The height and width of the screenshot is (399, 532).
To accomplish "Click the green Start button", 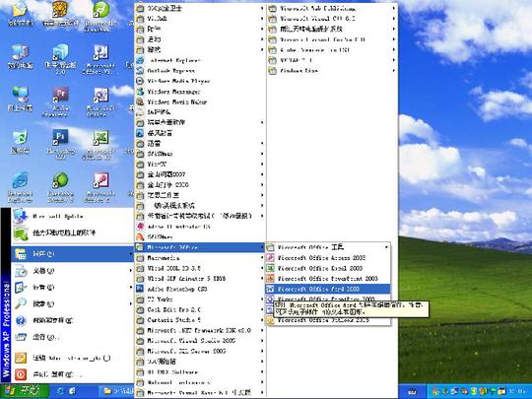I will [x=25, y=391].
